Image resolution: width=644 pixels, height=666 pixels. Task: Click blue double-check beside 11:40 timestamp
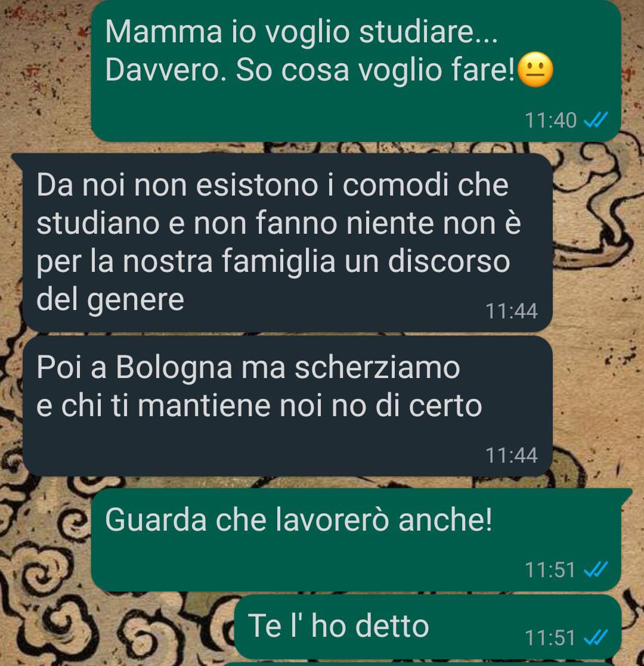(x=596, y=120)
